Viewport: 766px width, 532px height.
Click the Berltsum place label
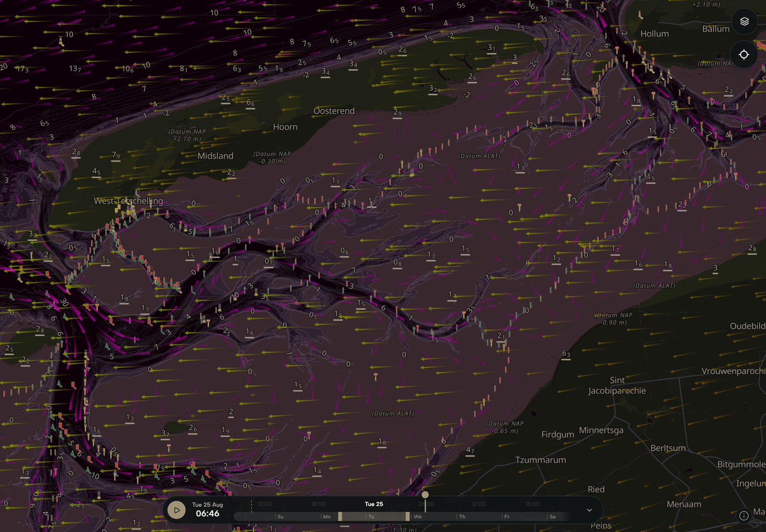(x=668, y=448)
